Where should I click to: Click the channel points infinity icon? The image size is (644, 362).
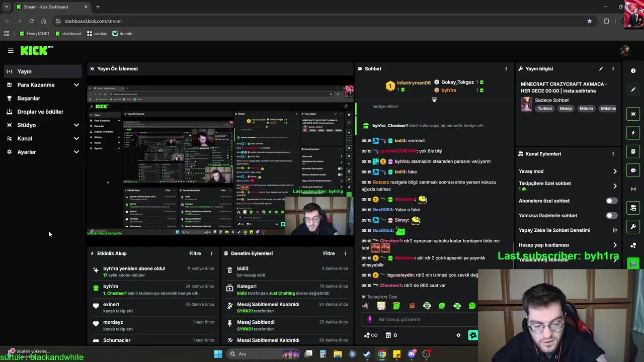coord(370,335)
